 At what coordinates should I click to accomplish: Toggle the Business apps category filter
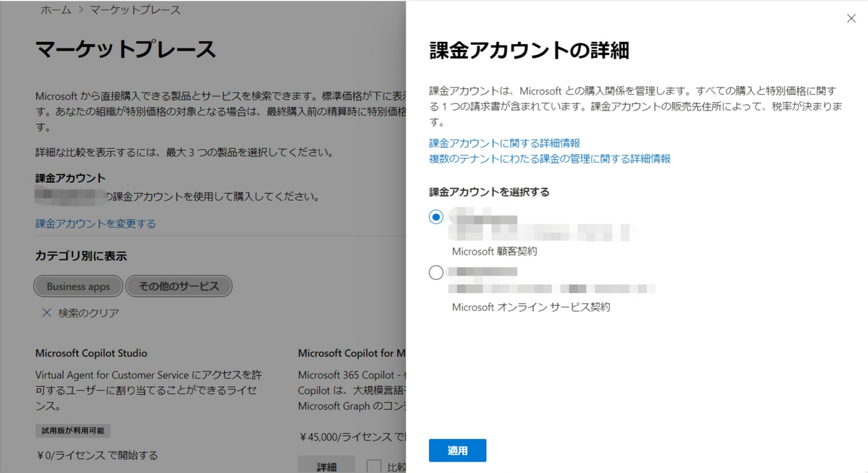(x=77, y=286)
